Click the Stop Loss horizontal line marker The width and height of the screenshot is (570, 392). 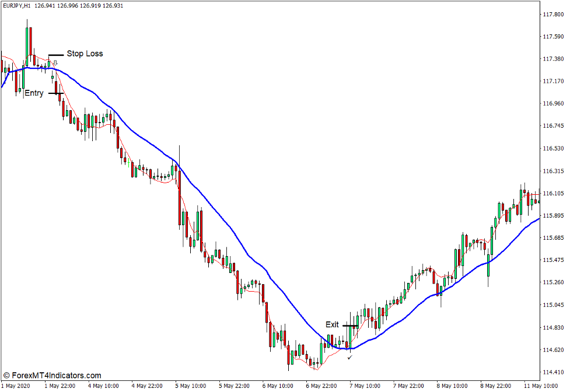tap(57, 55)
